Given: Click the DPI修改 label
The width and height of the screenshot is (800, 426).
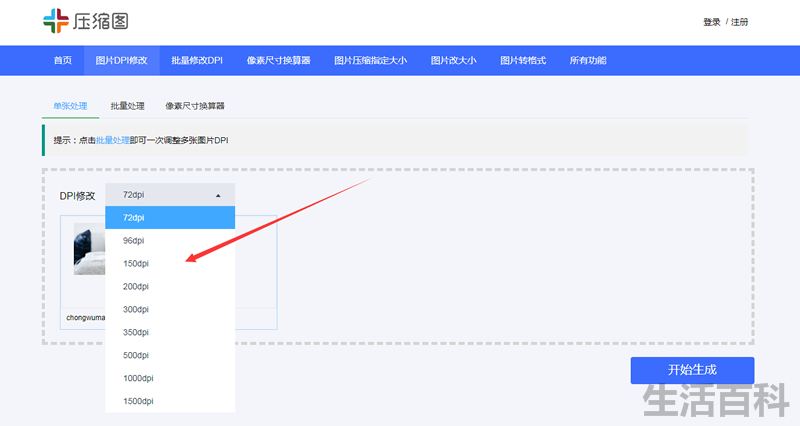Looking at the screenshot, I should tap(78, 196).
